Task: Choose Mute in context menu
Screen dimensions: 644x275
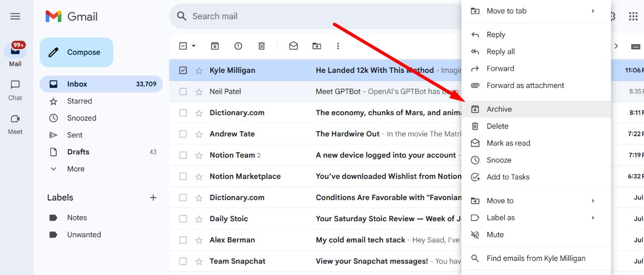Action: point(536,235)
